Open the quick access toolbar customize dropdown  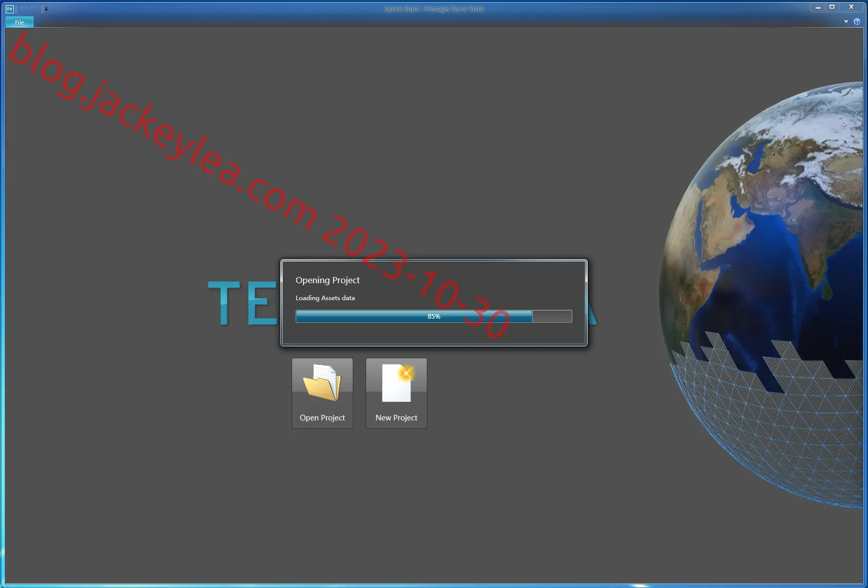pos(45,9)
